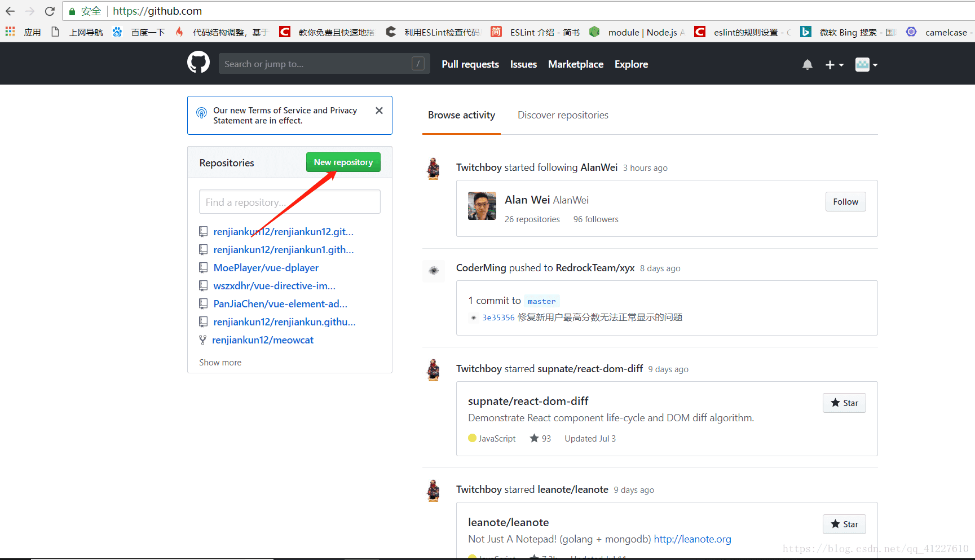
Task: Open renjiankun12/renjiankun.githu... repo
Action: pos(285,322)
